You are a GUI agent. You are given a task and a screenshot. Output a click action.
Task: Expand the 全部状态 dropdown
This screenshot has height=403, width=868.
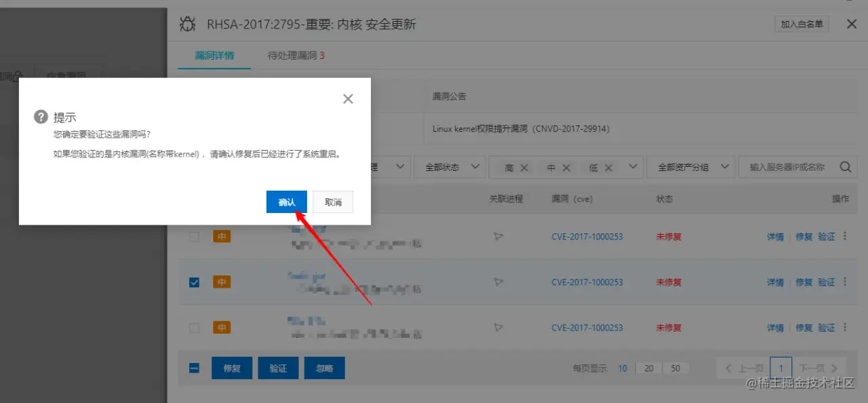450,167
